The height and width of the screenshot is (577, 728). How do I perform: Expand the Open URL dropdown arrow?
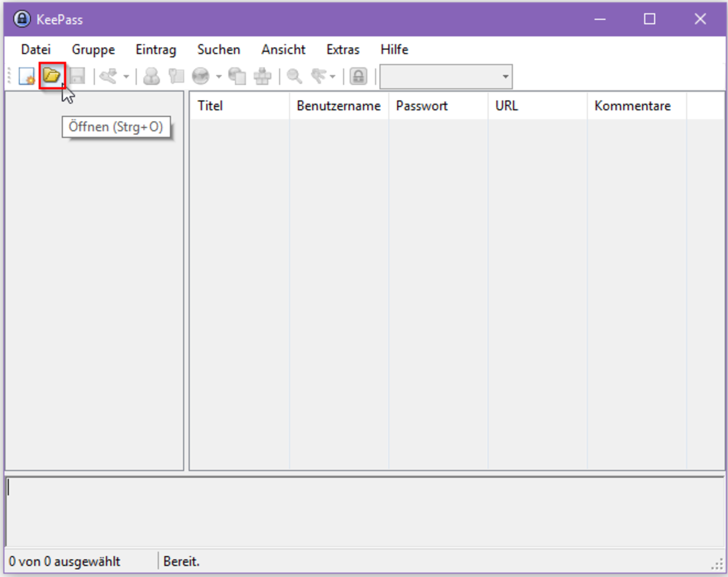pos(219,77)
